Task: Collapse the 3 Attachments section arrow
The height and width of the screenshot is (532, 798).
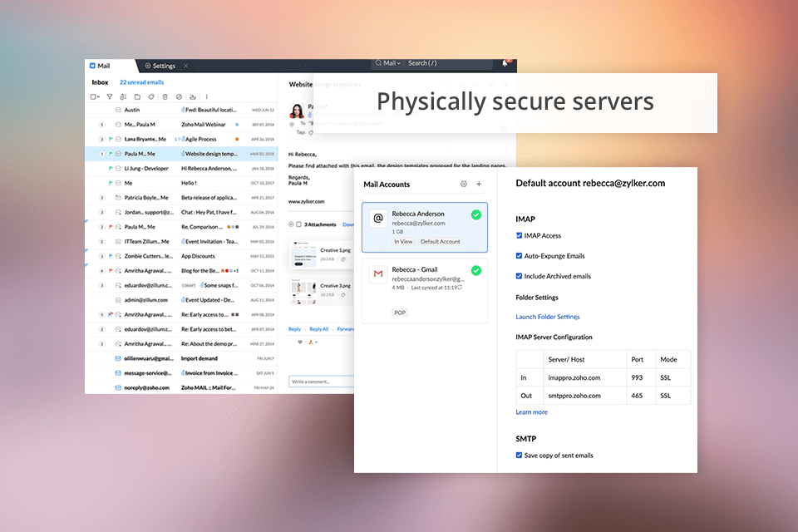Action: [291, 224]
